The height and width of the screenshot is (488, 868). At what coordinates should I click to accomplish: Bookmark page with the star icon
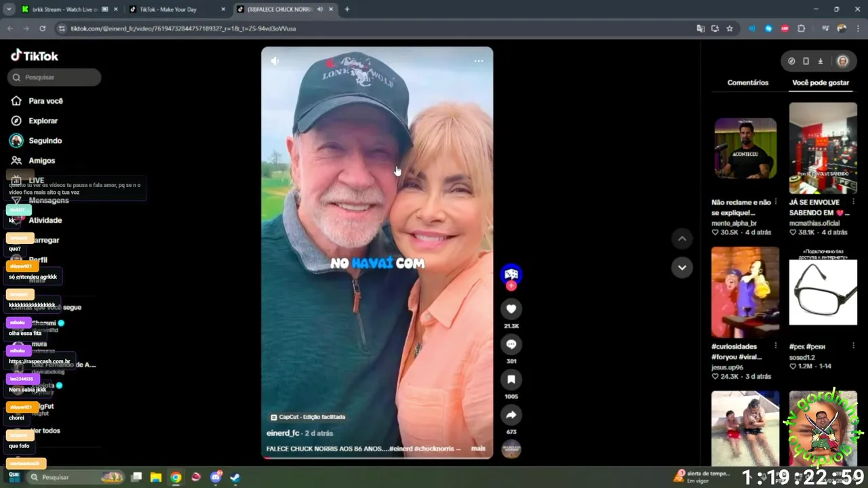point(730,28)
